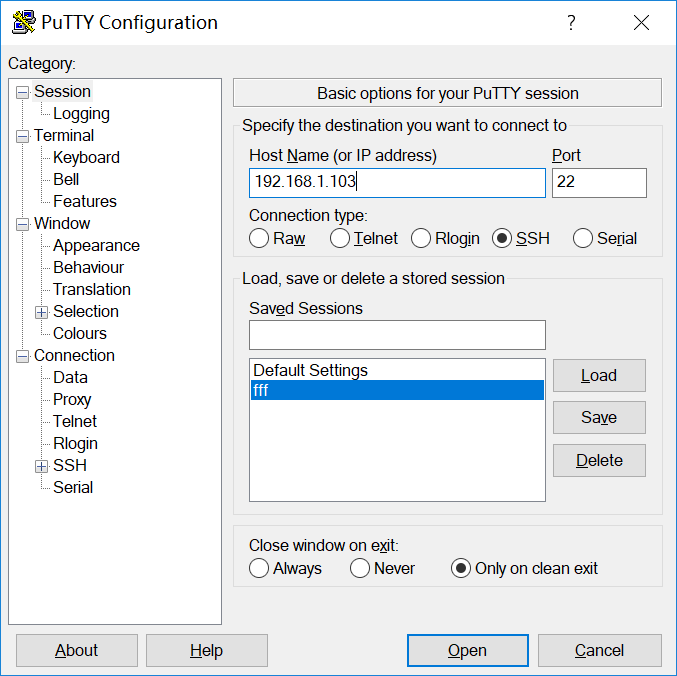Click the Cancel button
Image resolution: width=677 pixels, height=676 pixels.
(x=599, y=650)
